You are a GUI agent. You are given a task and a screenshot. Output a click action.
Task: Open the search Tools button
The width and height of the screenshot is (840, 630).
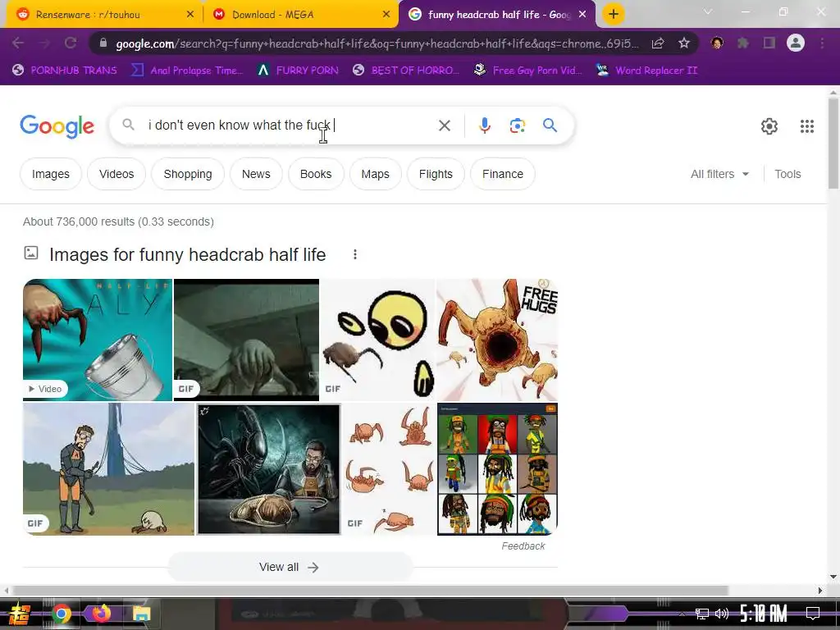coord(787,174)
